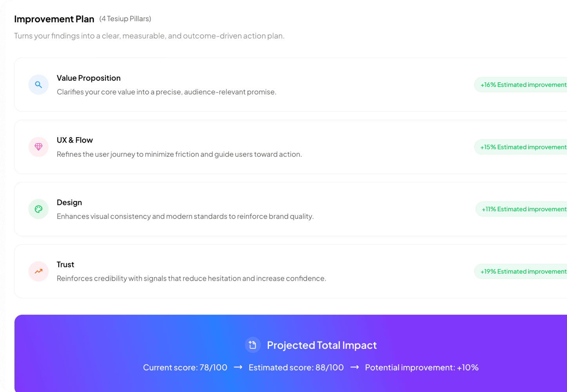Click the 4 Tesiup Pillars label
Image resolution: width=567 pixels, height=392 pixels.
point(125,18)
